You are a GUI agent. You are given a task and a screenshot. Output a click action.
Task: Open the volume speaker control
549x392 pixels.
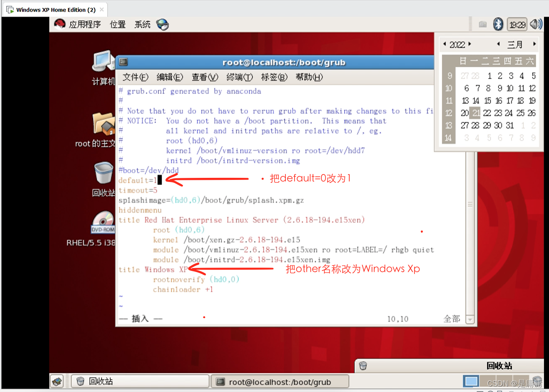[536, 24]
